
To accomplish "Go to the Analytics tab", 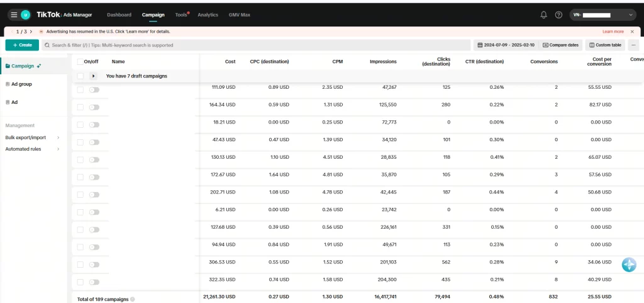I will click(208, 14).
